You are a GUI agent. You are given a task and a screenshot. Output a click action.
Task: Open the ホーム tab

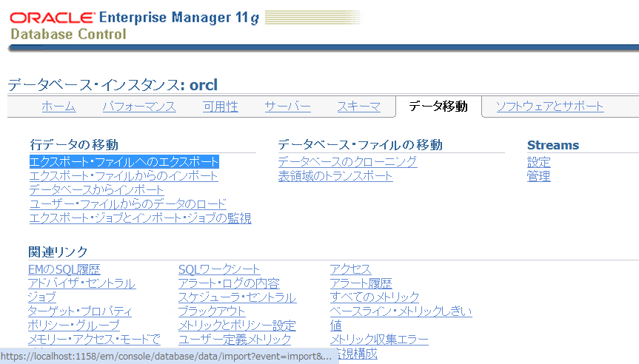tap(58, 107)
